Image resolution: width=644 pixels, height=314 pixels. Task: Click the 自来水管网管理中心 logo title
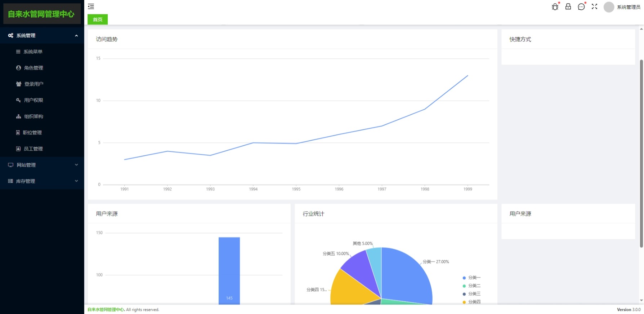pos(41,14)
